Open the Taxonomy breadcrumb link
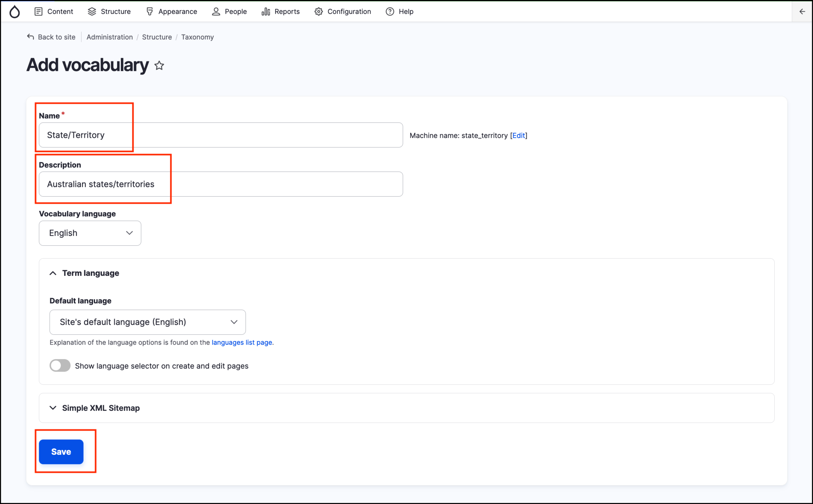 (197, 37)
